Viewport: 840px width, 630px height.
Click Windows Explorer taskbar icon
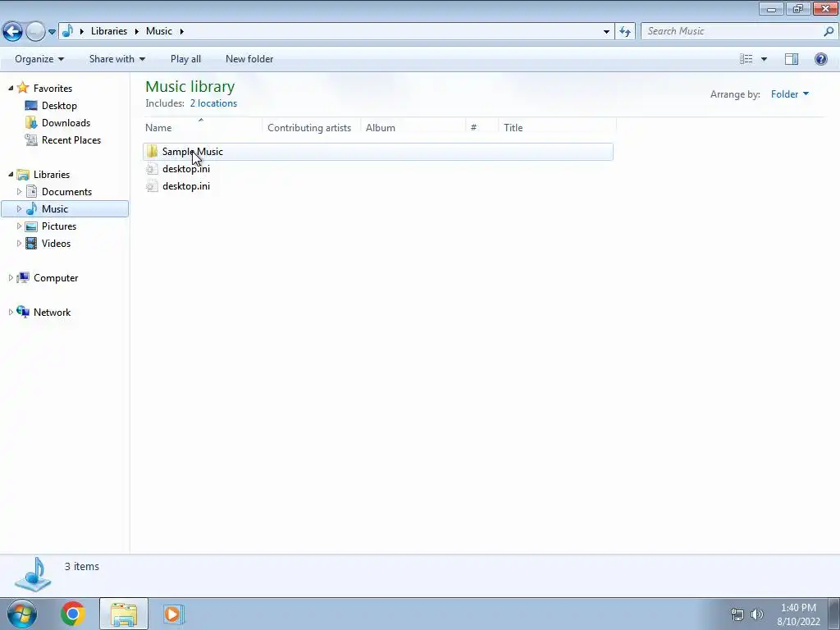[x=124, y=614]
